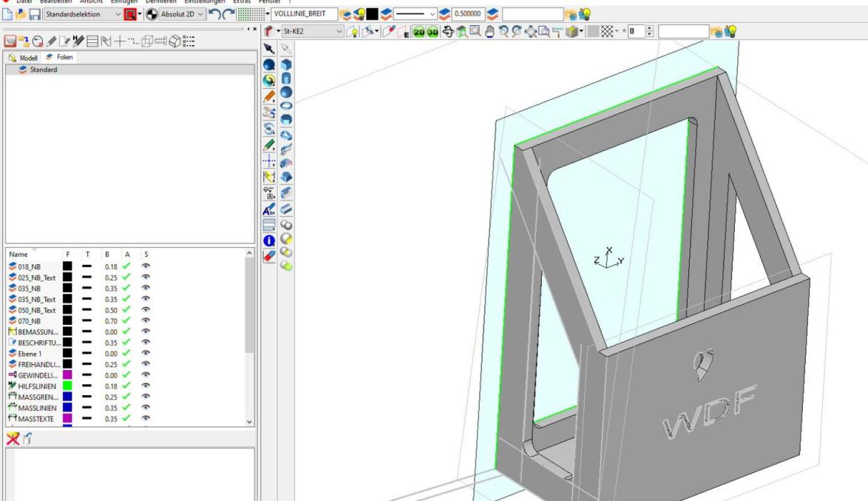Open the blue info tool
The height and width of the screenshot is (501, 868).
(x=270, y=239)
